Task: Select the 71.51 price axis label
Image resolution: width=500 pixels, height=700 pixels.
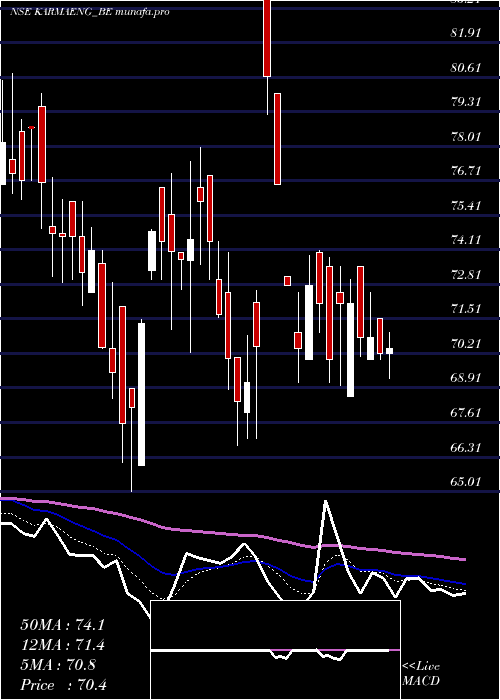Action: pos(466,309)
